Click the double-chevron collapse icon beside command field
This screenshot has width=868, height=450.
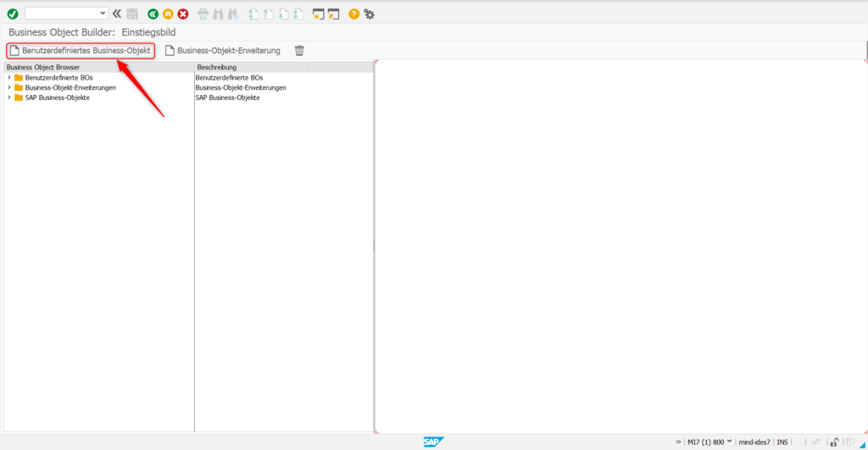tap(117, 14)
